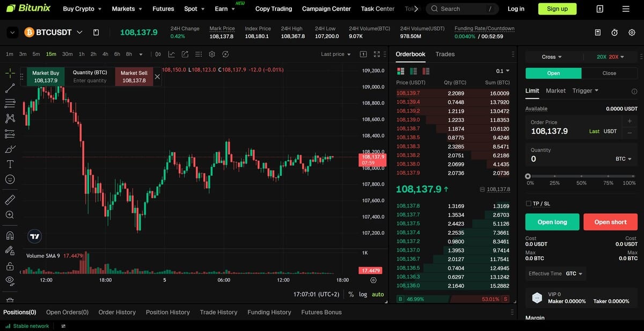Image resolution: width=644 pixels, height=331 pixels.
Task: Show bids-only orderbook view
Action: tap(413, 71)
